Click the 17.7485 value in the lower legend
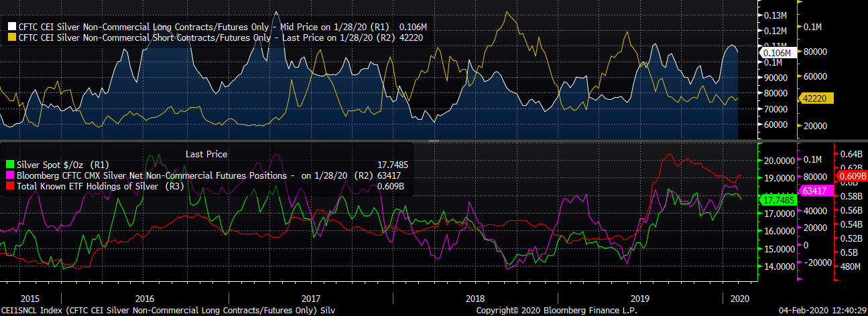Viewport: 868px width, 316px height. pyautogui.click(x=393, y=165)
